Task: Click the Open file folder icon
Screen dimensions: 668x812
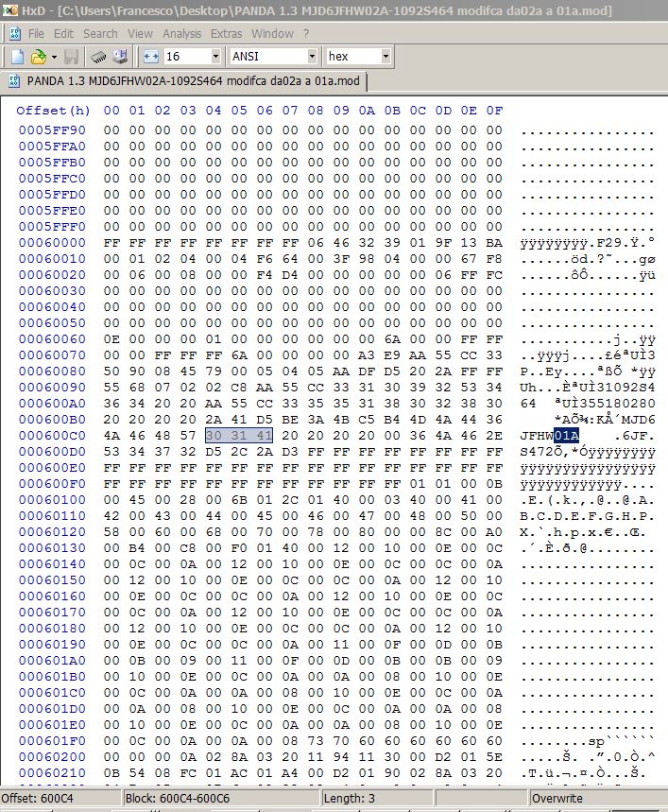Action: (x=39, y=57)
